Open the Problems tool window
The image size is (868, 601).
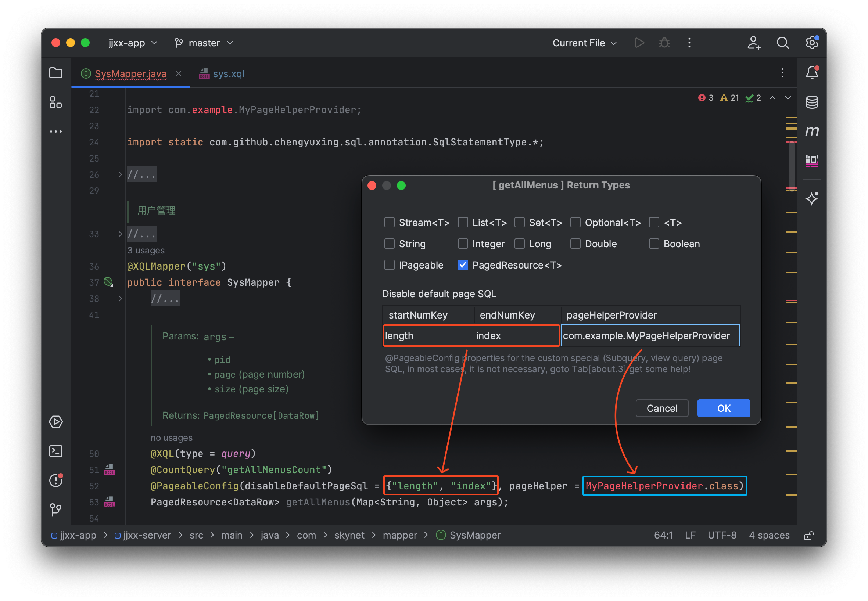point(56,481)
